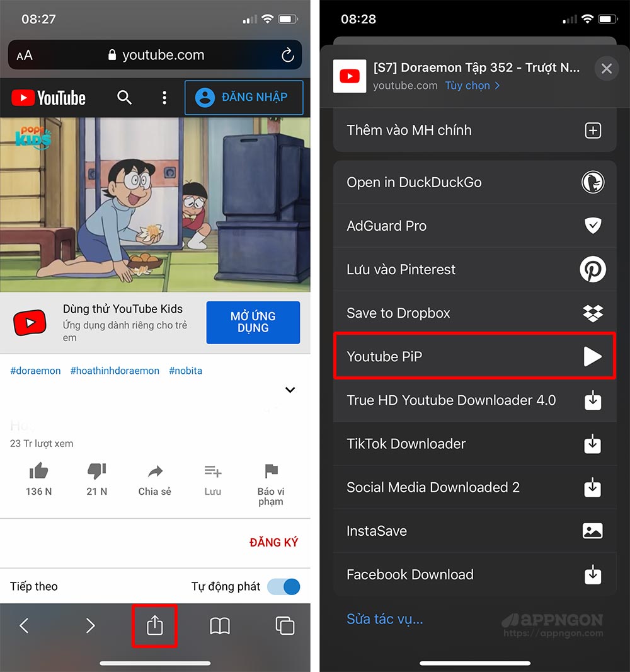This screenshot has height=672, width=630.
Task: Choose Lưu vào Pinterest action
Action: pyautogui.click(x=474, y=269)
